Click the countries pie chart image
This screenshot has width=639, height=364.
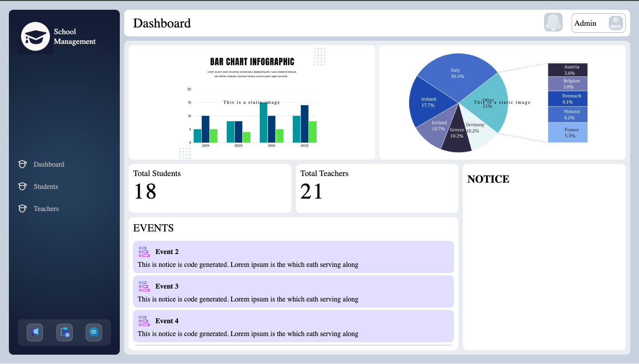(x=502, y=102)
